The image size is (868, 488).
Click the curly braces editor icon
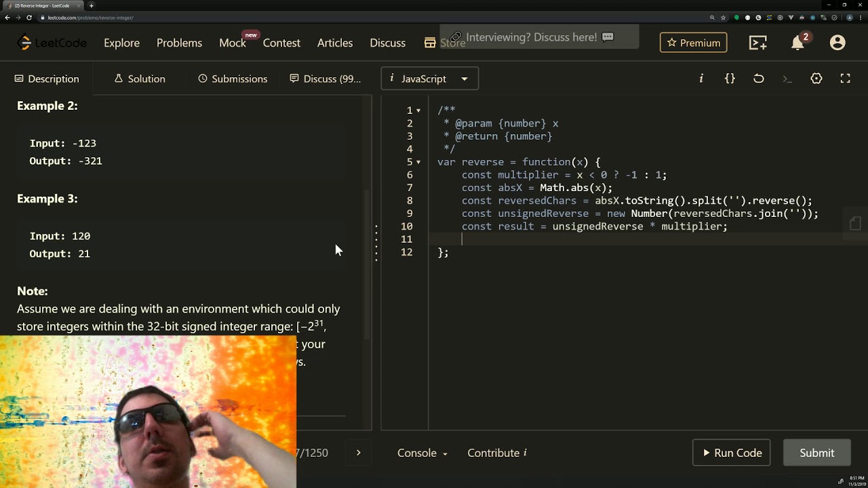click(730, 79)
